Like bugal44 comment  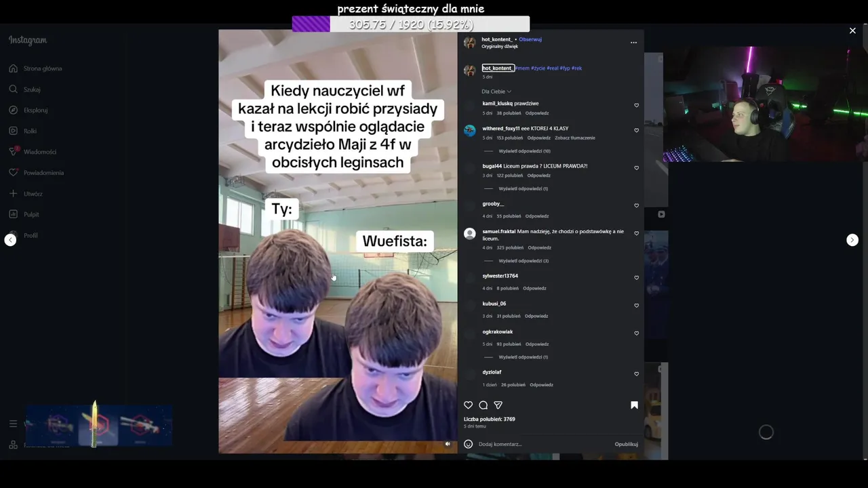click(x=636, y=168)
